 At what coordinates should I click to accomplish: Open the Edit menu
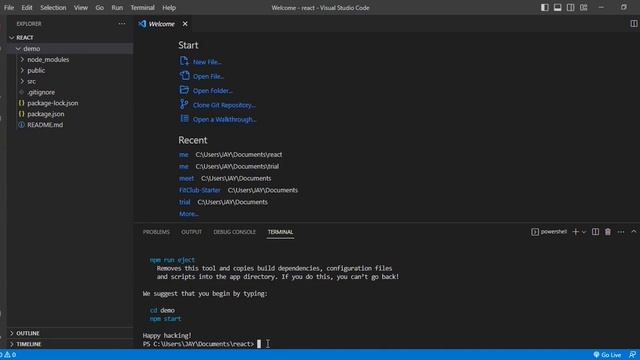(x=27, y=8)
